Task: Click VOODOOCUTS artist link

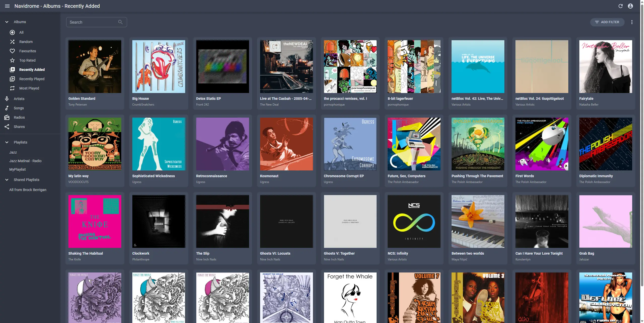Action: [78, 182]
